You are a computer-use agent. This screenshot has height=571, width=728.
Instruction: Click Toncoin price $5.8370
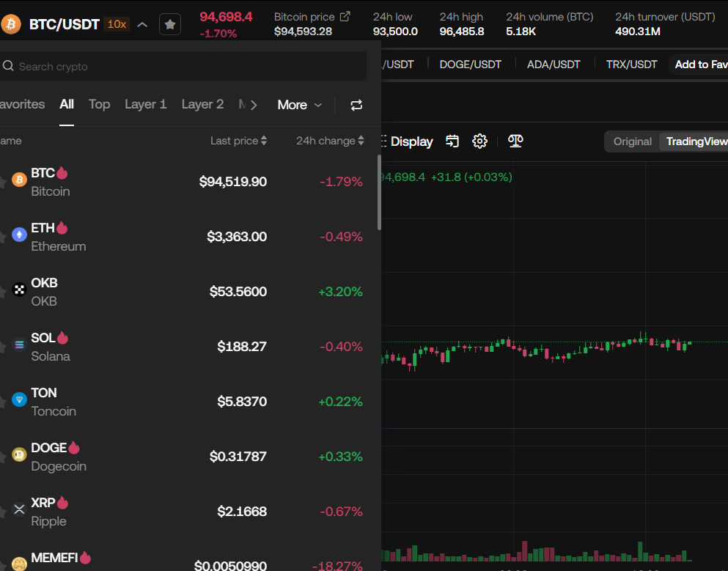tap(242, 401)
